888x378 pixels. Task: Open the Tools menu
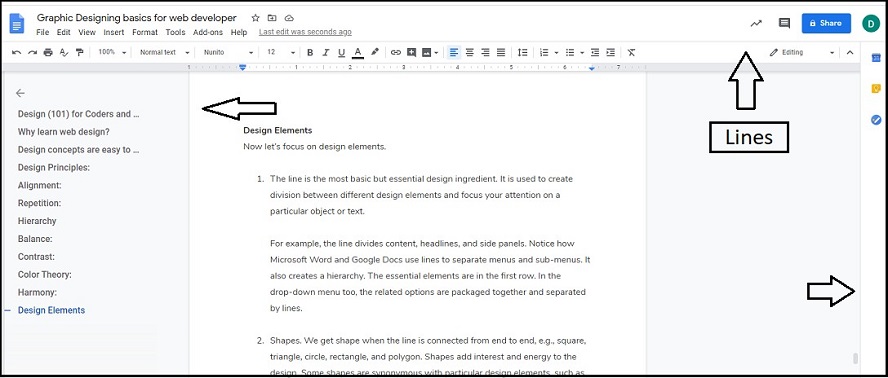tap(176, 32)
